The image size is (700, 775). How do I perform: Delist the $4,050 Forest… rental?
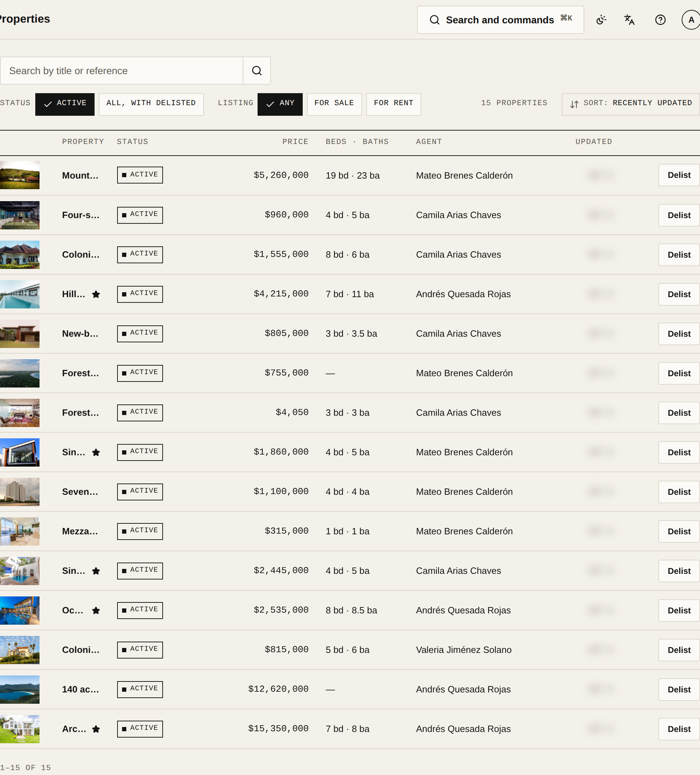tap(679, 413)
